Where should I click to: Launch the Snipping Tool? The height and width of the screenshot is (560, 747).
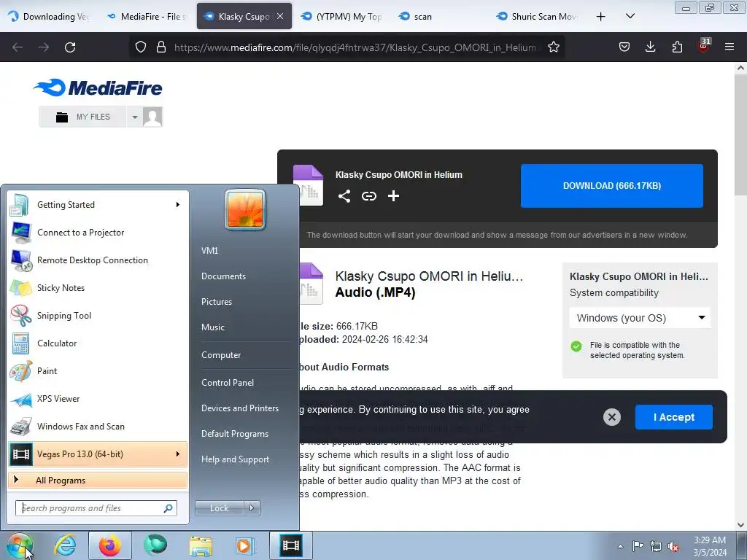pos(98,315)
